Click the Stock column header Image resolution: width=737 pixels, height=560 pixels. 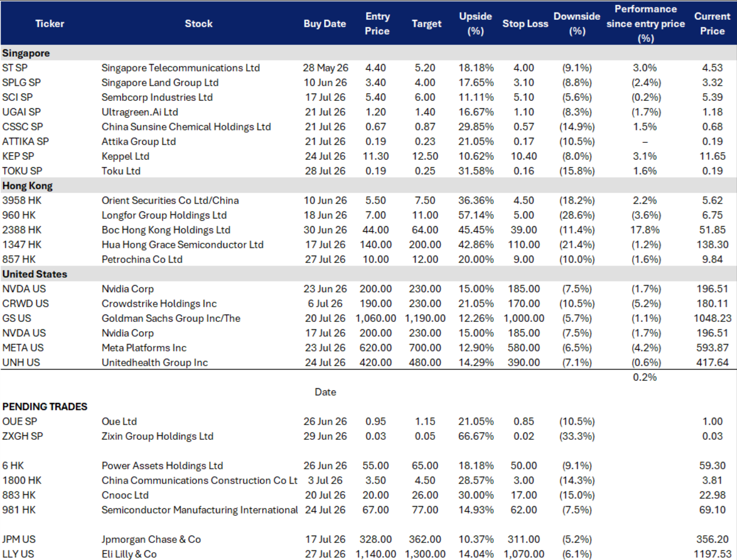coord(198,24)
